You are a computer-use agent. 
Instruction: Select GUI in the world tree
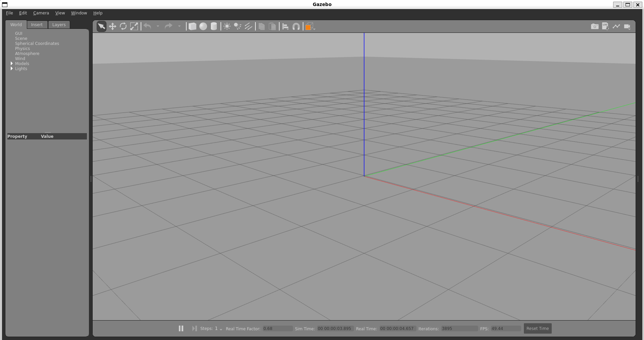point(19,34)
